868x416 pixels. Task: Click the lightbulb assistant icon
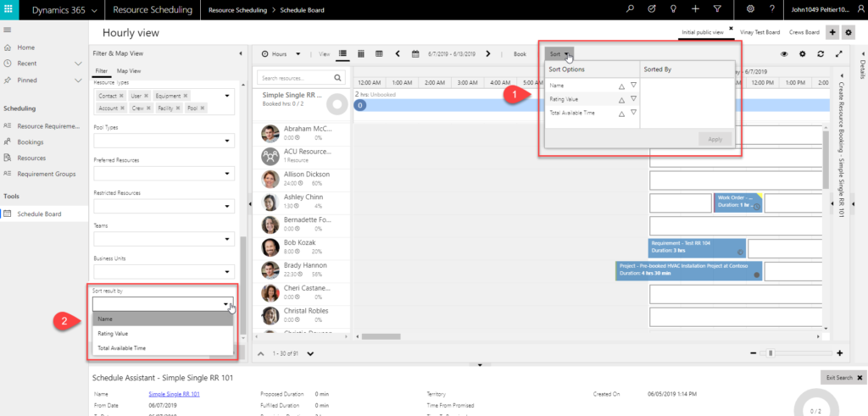point(673,8)
